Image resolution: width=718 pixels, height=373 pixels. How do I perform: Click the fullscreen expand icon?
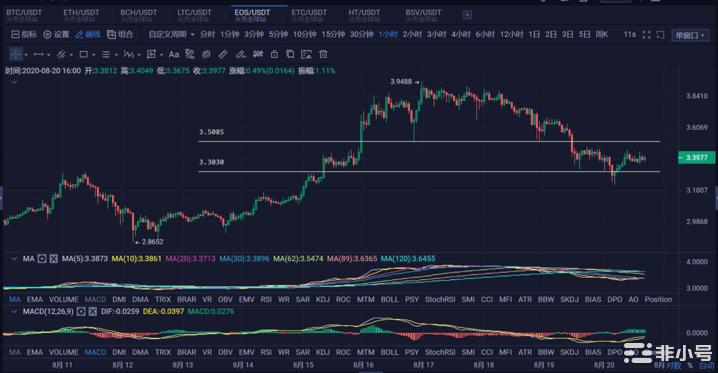(647, 35)
